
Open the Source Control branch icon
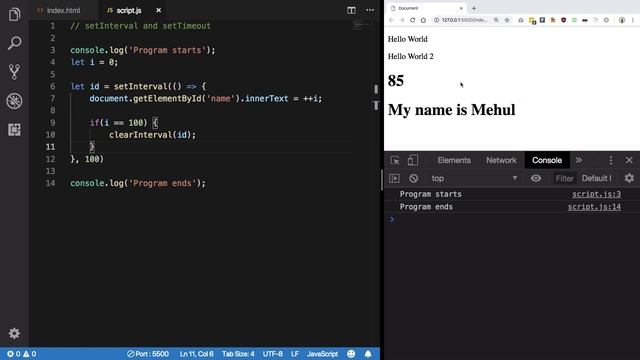14,72
